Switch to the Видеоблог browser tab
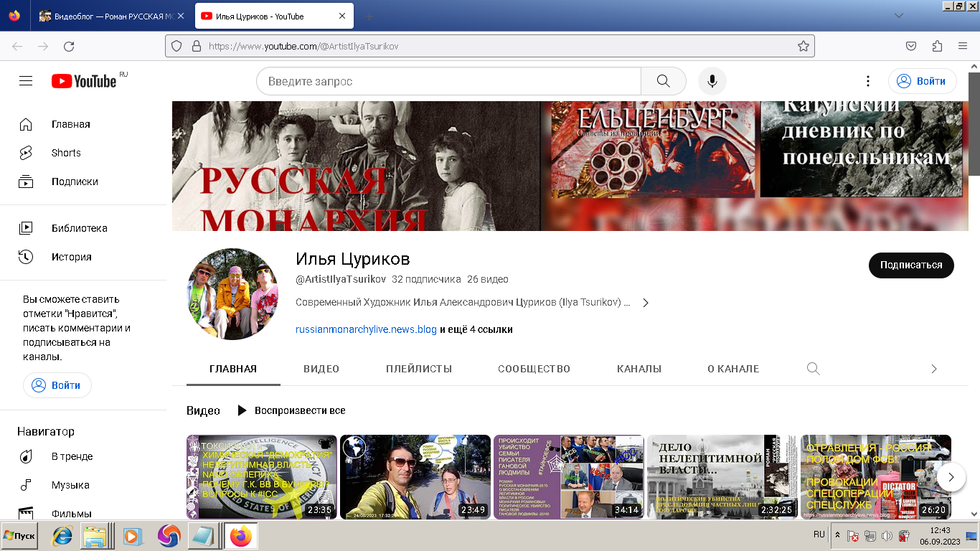980x551 pixels. pos(111,16)
